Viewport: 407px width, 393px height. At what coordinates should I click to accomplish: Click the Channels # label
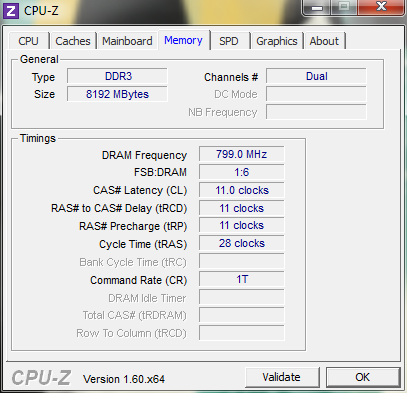[x=231, y=77]
